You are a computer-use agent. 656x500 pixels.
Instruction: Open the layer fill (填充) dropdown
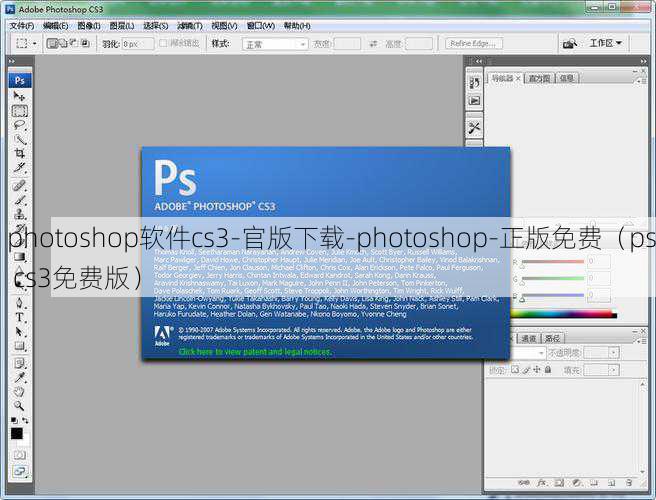[613, 370]
